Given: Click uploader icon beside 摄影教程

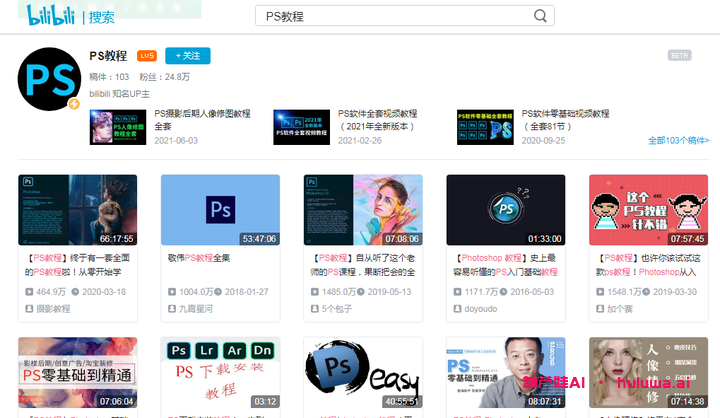Looking at the screenshot, I should tap(28, 309).
